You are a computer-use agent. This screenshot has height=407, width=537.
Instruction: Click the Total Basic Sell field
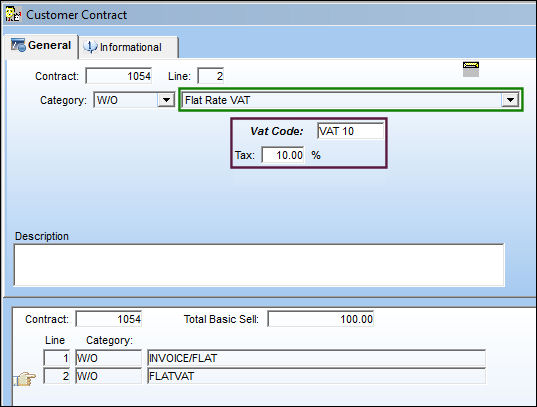pyautogui.click(x=321, y=319)
